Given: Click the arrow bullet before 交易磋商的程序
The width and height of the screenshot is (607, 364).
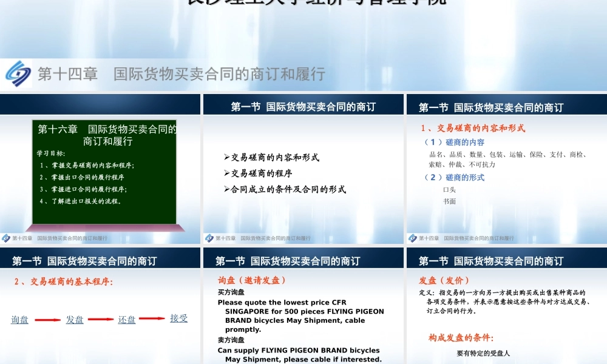Looking at the screenshot, I should [225, 173].
